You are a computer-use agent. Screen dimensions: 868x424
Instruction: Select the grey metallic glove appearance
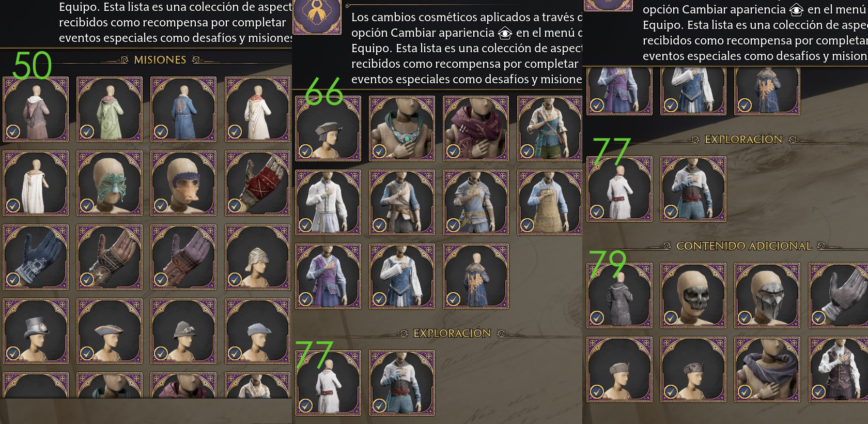(x=838, y=295)
